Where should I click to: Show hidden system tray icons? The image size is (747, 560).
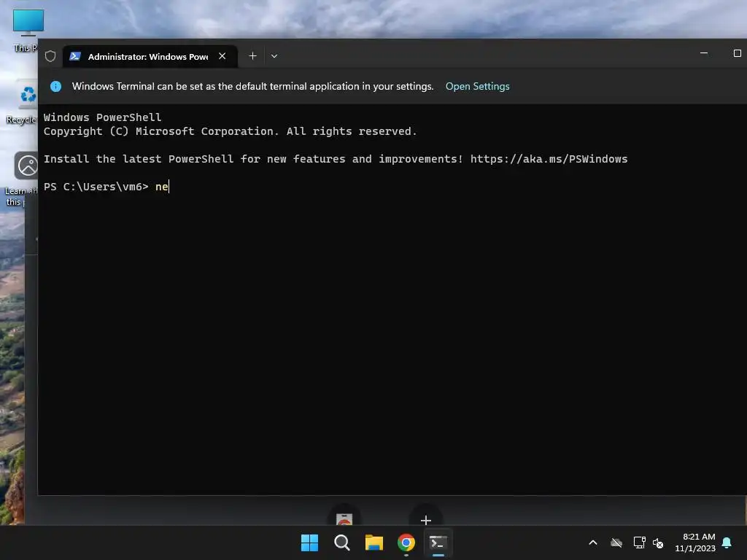593,542
